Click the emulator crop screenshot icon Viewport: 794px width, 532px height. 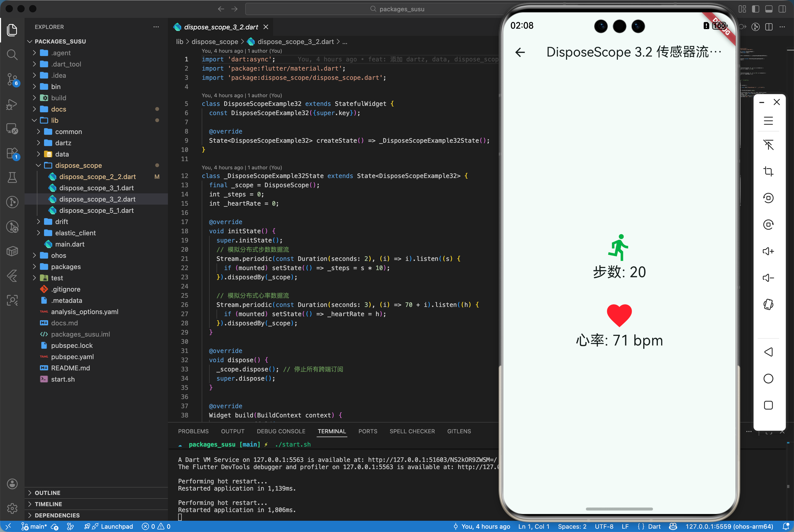(768, 171)
